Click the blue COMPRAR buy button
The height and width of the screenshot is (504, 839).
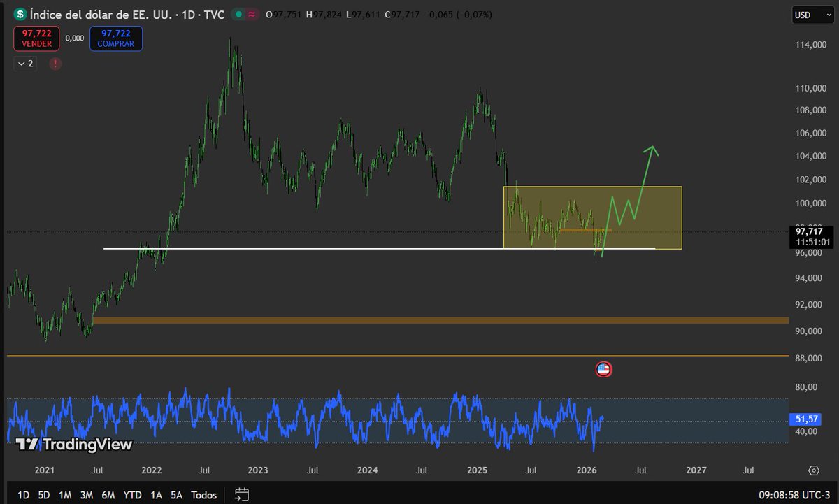[x=115, y=38]
